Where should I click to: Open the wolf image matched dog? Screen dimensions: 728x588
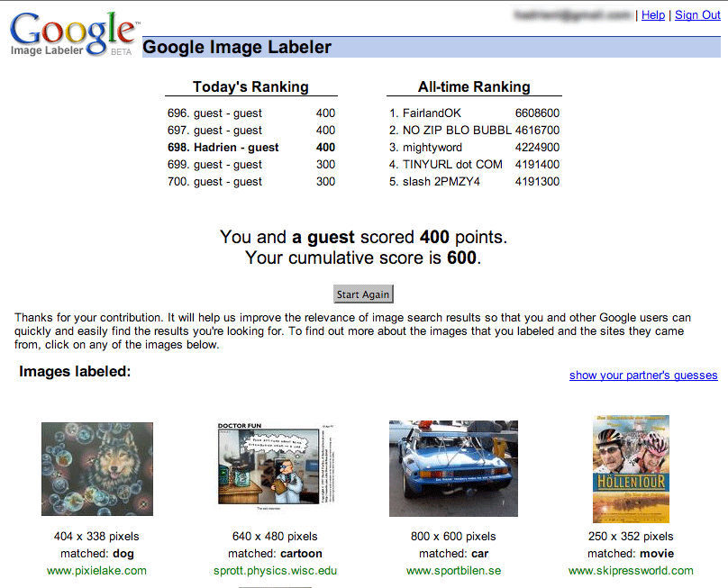pyautogui.click(x=97, y=469)
